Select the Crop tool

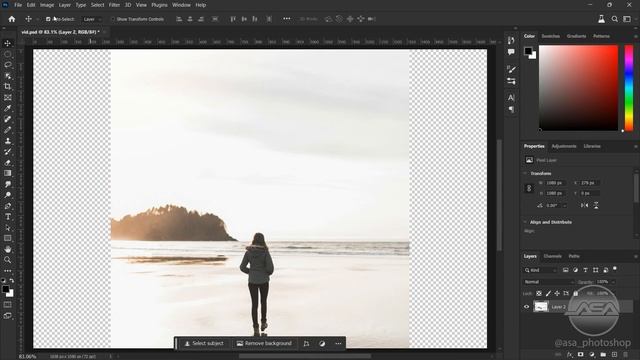click(x=7, y=87)
